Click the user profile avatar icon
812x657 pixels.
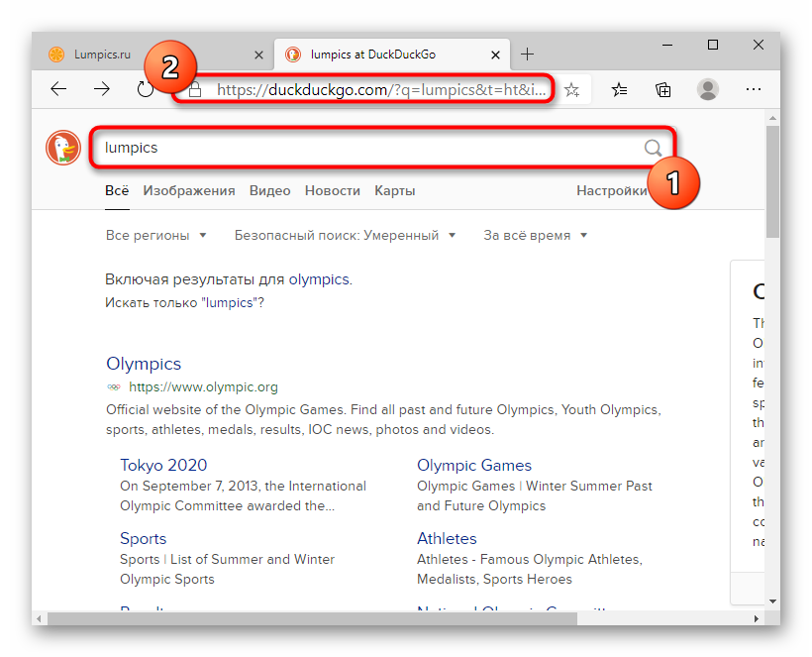click(707, 89)
